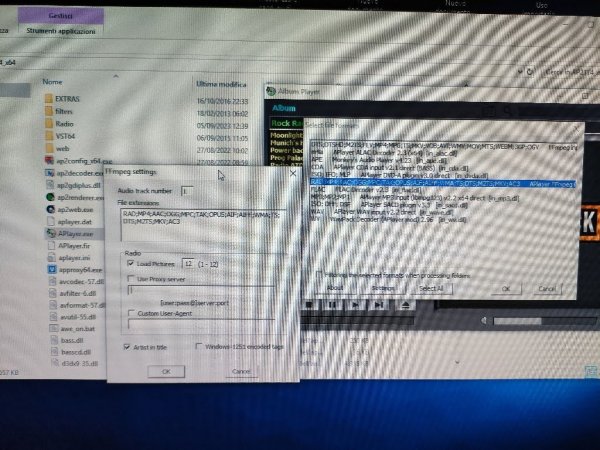
Task: Open the Gestisci ribbon tab
Action: (60, 16)
